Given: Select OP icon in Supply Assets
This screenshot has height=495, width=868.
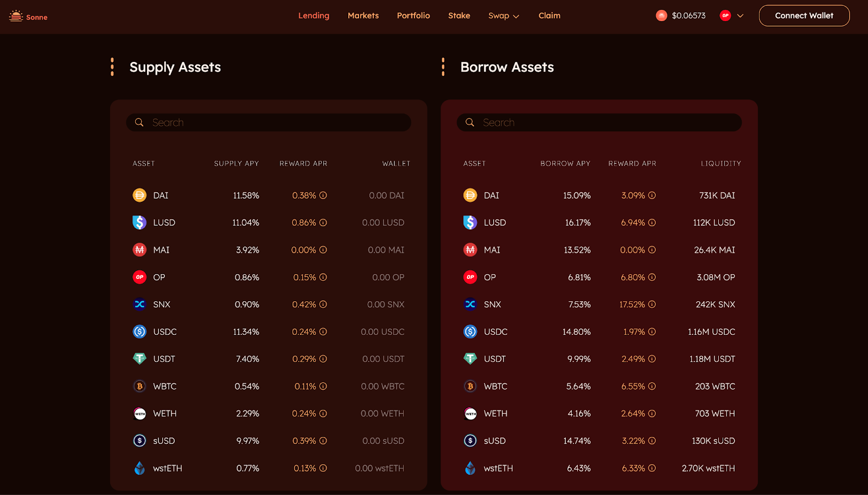Looking at the screenshot, I should tap(139, 277).
